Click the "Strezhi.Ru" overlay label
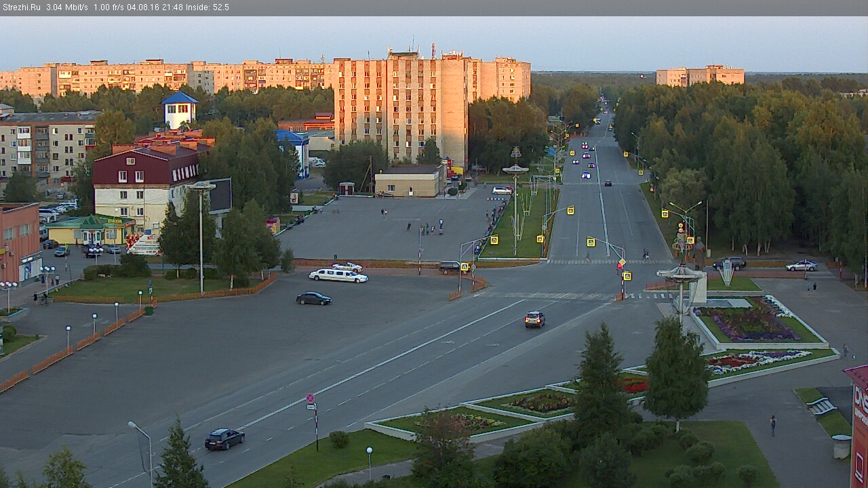868x488 pixels. [x=22, y=7]
